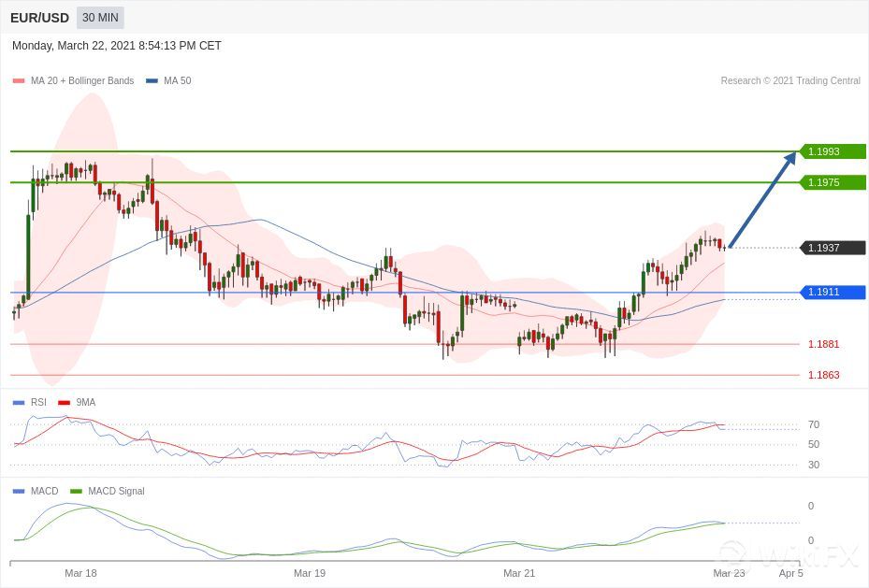Click the 1.1863 red support label
869x588 pixels.
point(823,375)
